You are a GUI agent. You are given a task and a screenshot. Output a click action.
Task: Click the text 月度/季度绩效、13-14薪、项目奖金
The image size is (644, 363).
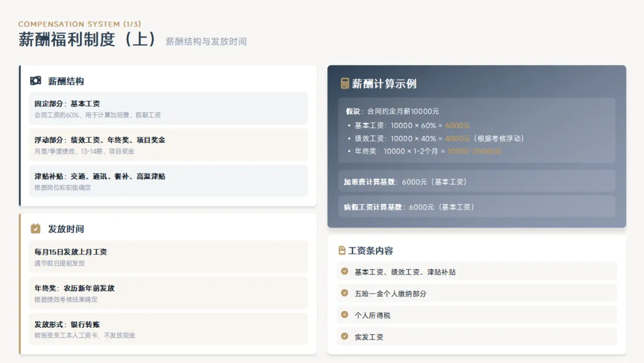point(84,151)
